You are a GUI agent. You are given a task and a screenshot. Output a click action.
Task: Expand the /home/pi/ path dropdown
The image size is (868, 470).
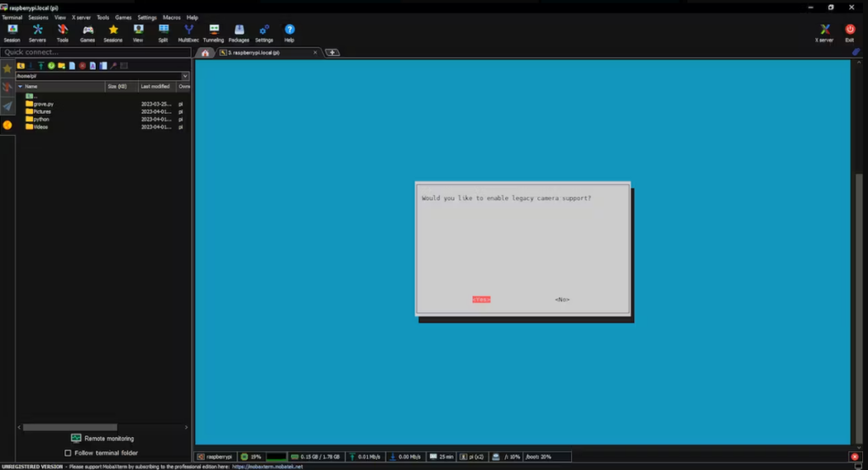pos(185,76)
